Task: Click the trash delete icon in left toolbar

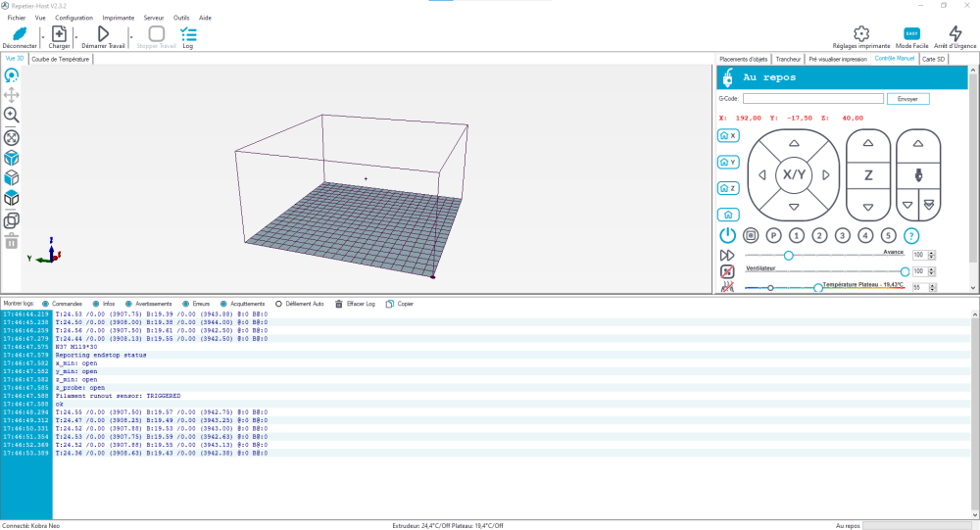Action: [x=11, y=242]
